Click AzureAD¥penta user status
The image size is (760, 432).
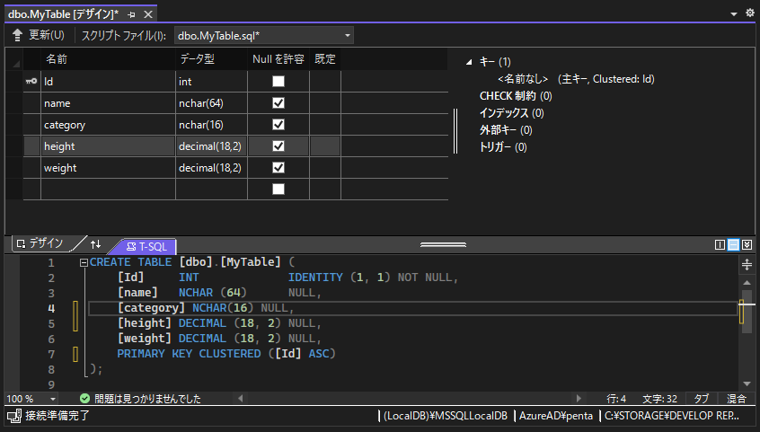pyautogui.click(x=556, y=416)
